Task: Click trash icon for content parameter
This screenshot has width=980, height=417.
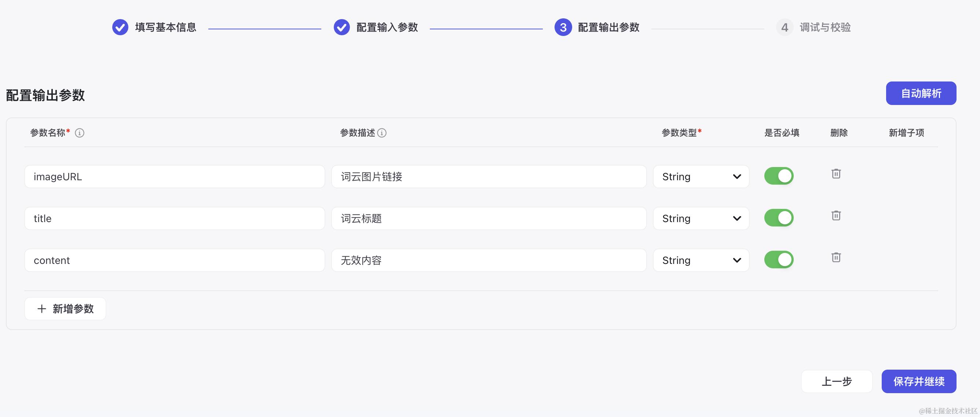Action: pyautogui.click(x=836, y=258)
